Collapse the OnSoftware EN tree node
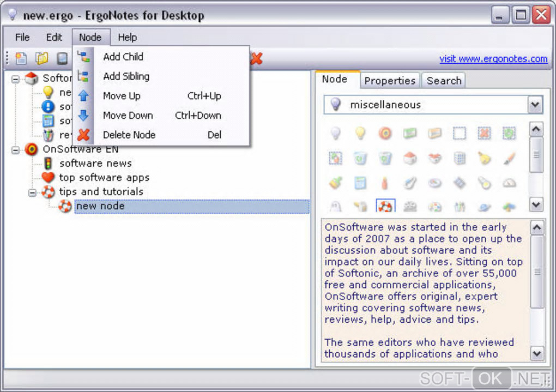556x392 pixels. (15, 150)
